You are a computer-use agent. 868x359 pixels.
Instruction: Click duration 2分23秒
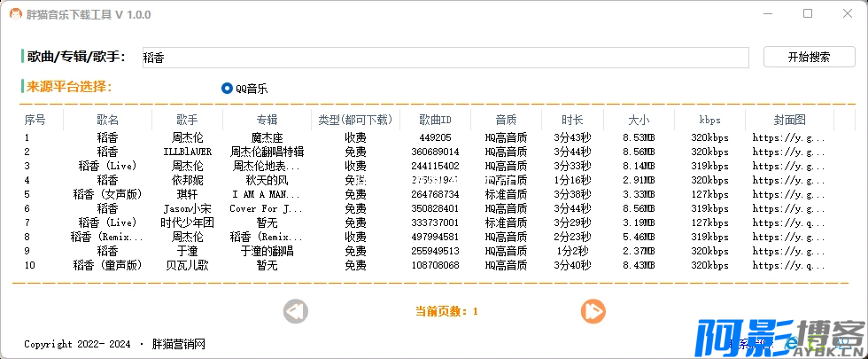(572, 238)
